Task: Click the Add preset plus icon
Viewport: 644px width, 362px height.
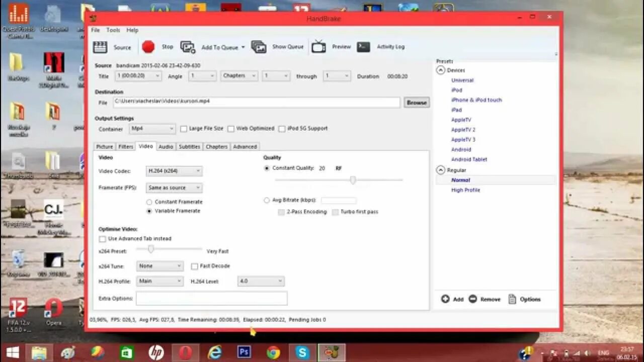Action: tap(445, 299)
